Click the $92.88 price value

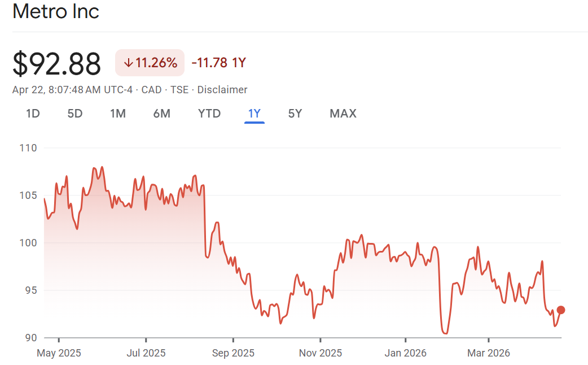[57, 63]
